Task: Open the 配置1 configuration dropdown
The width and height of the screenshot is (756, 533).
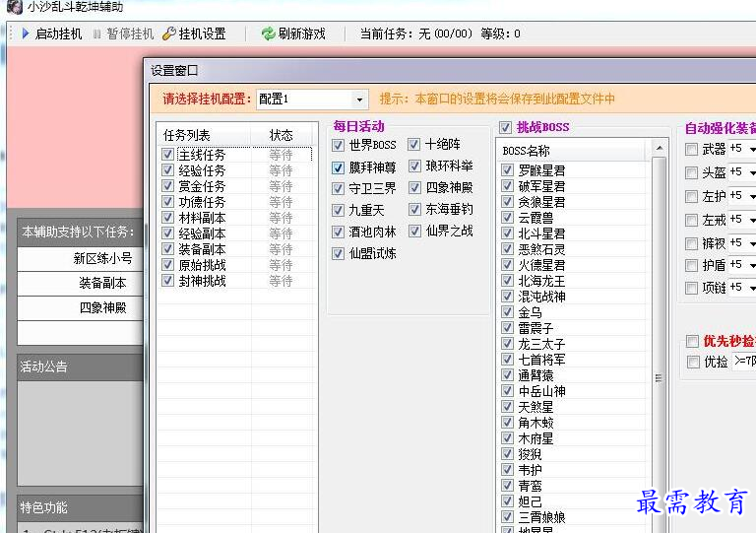Action: point(359,100)
